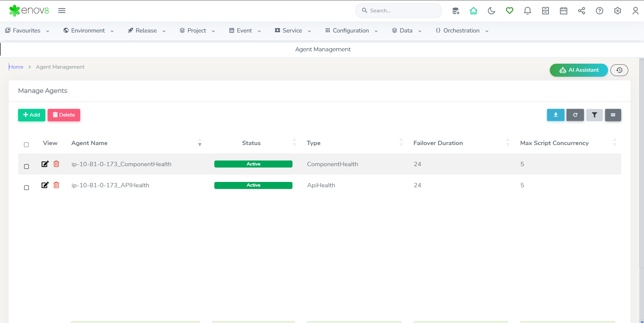
Task: Click the green Add button
Action: tap(32, 115)
